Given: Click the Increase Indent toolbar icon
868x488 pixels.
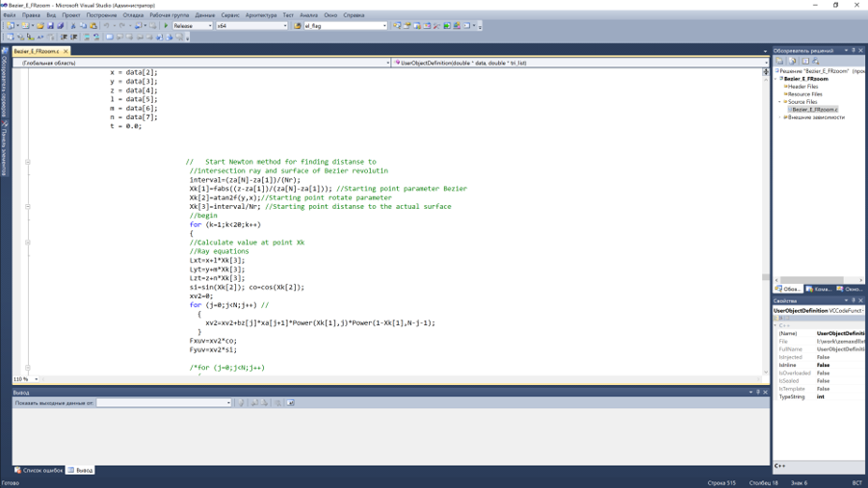Looking at the screenshot, I should click(73, 38).
